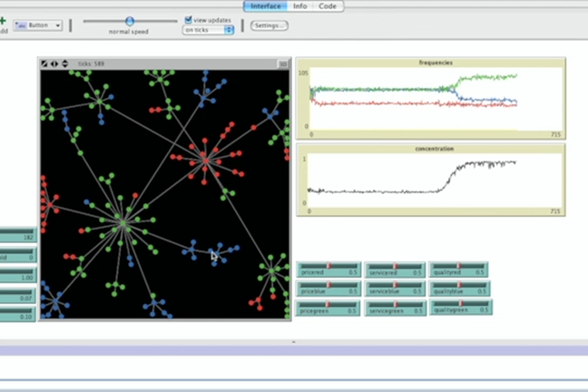Click the serviceblue slider
This screenshot has height=392, width=588.
click(x=395, y=289)
